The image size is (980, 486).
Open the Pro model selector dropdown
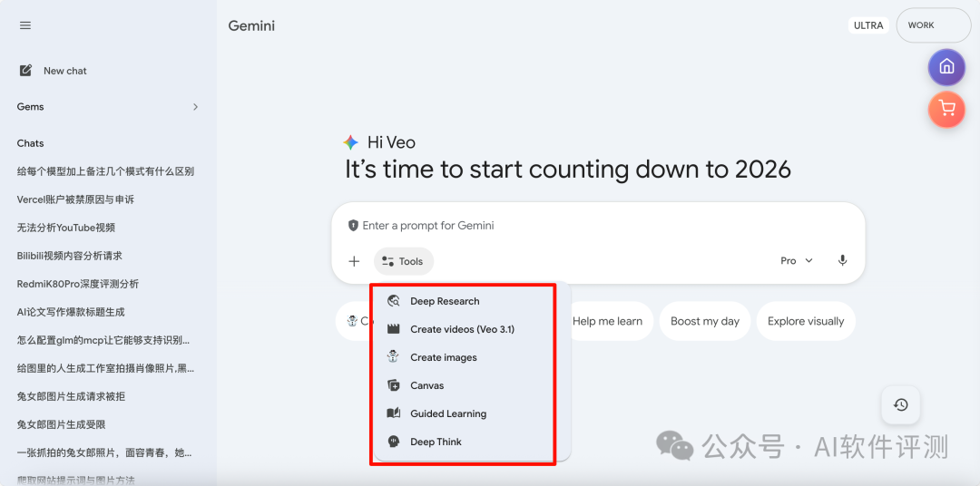pos(797,260)
